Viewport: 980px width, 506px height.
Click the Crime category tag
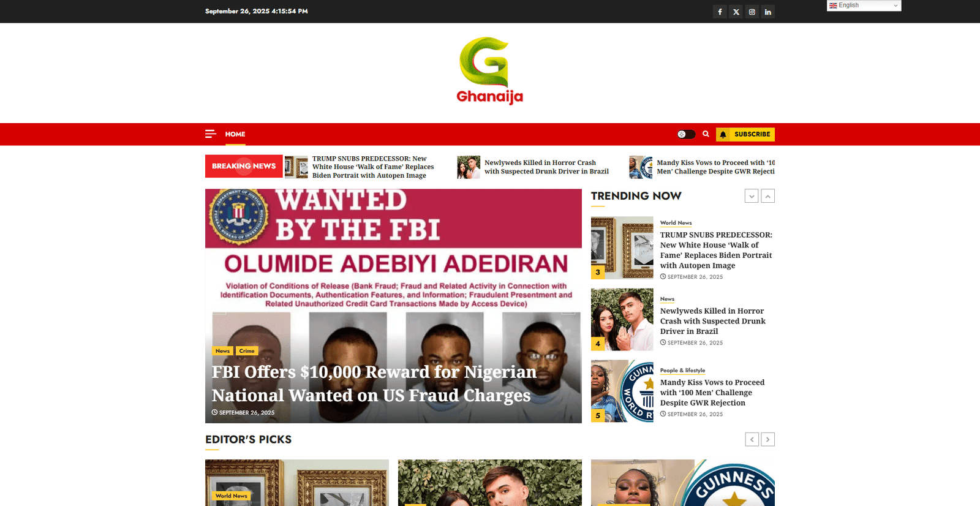247,351
